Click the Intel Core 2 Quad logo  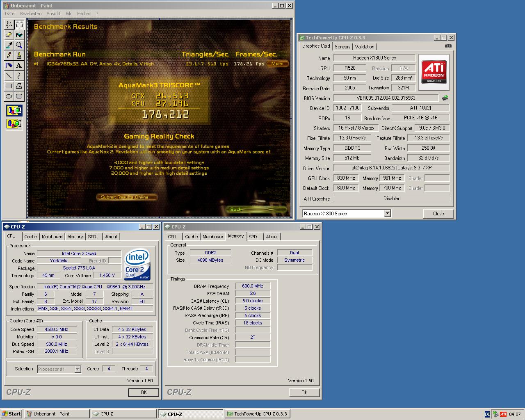pyautogui.click(x=137, y=265)
